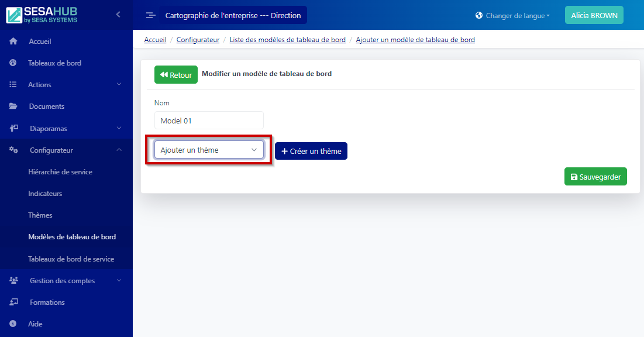Open Documents via the folder icon
The height and width of the screenshot is (337, 644).
[13, 106]
